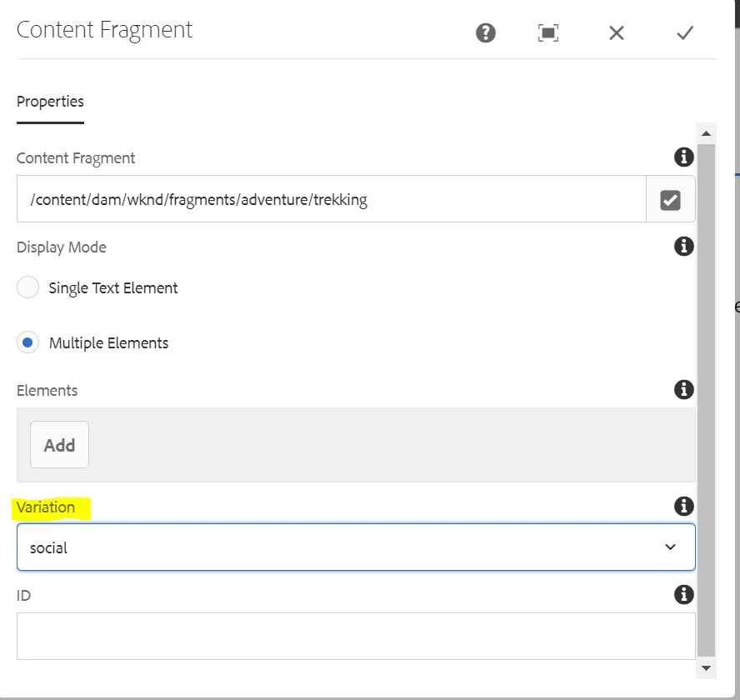Show info for Content Fragment field
740x700 pixels.
coord(683,157)
